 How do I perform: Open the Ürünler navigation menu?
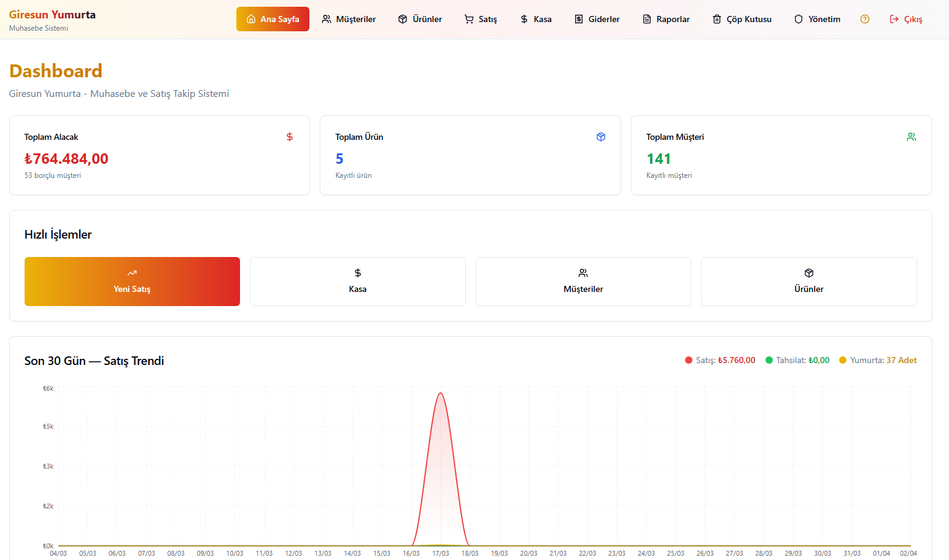[x=420, y=19]
